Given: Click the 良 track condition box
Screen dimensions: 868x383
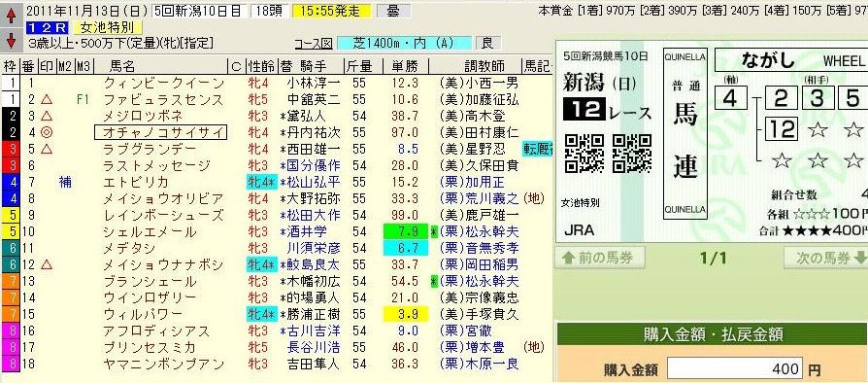Looking at the screenshot, I should click(x=487, y=43).
